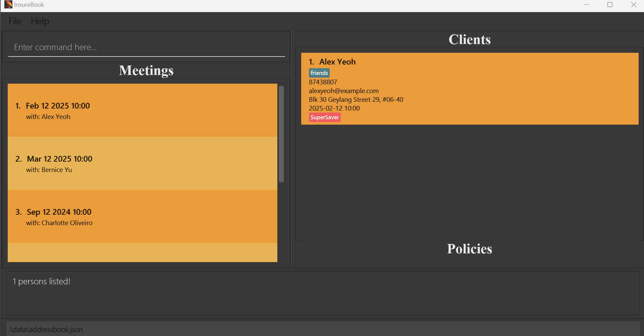Click the result message display area
The width and height of the screenshot is (644, 336).
pyautogui.click(x=323, y=293)
